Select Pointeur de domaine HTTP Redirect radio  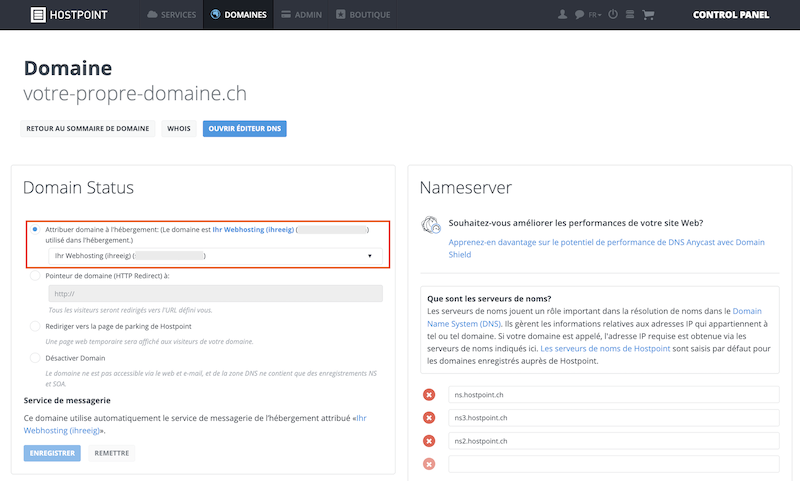click(35, 276)
